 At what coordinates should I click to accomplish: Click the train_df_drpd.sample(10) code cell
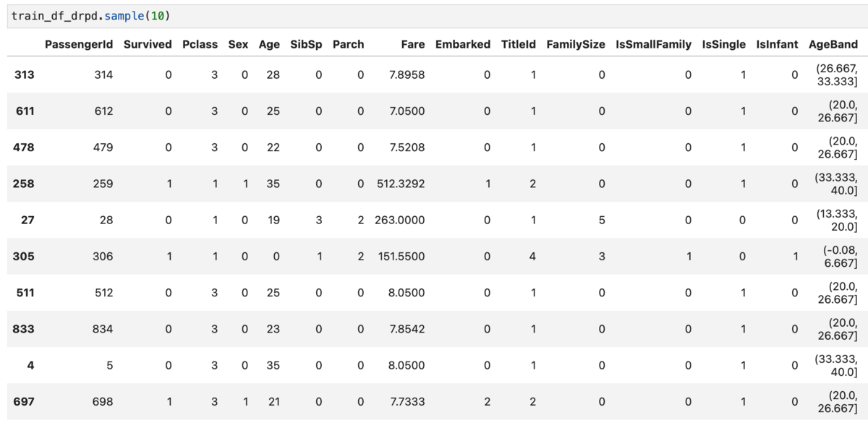[x=434, y=16]
